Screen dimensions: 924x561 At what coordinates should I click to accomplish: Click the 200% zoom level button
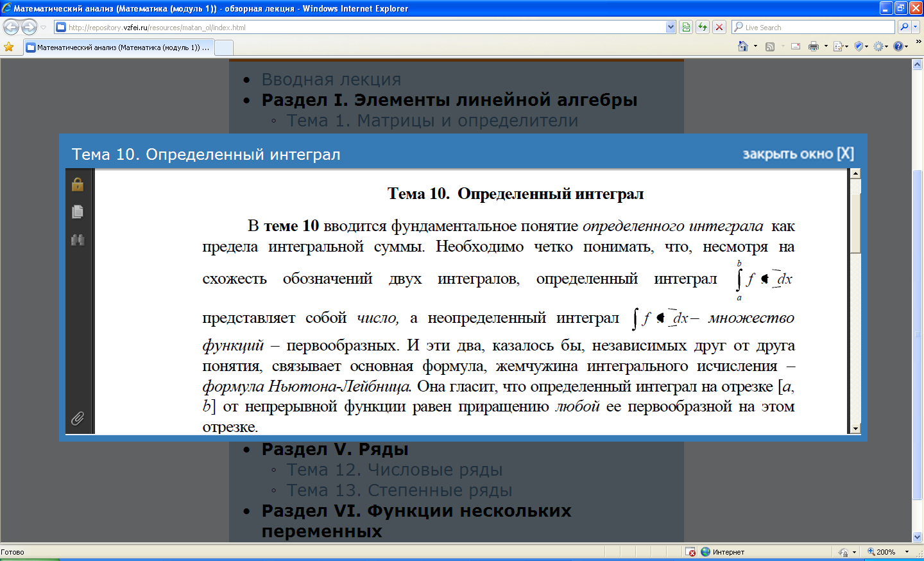881,552
